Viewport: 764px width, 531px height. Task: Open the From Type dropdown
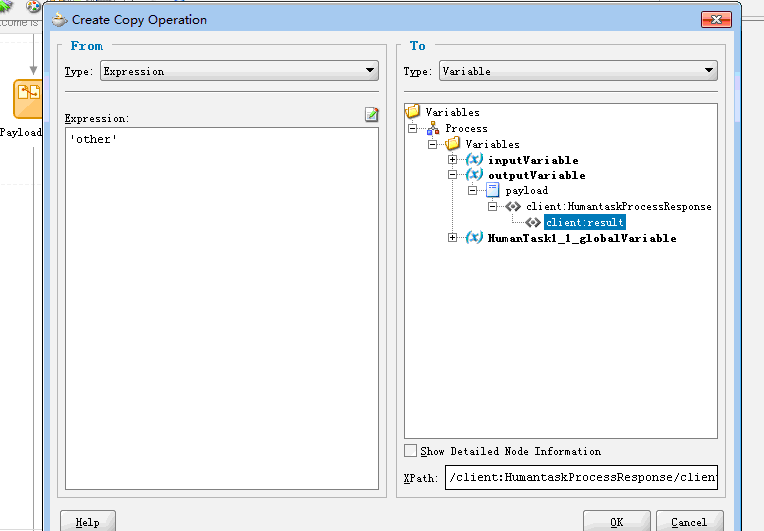239,71
